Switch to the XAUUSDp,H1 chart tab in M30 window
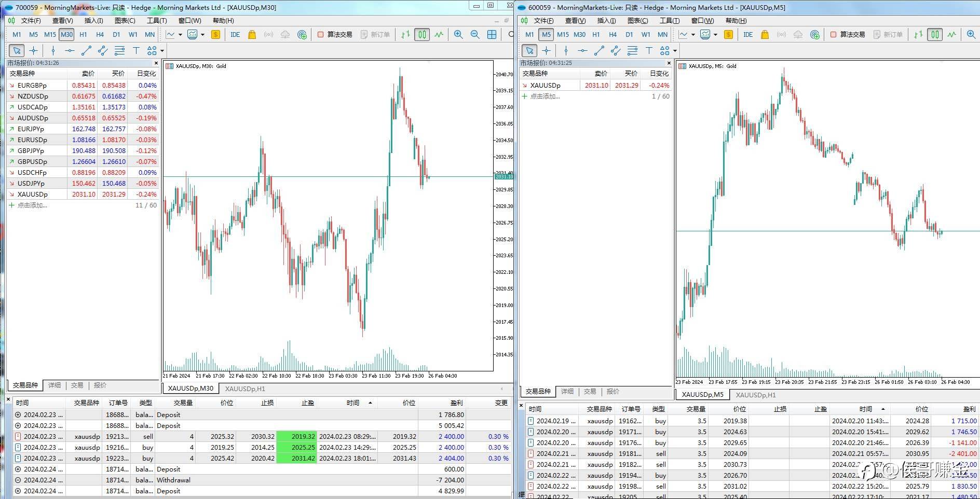This screenshot has width=980, height=499. 245,389
